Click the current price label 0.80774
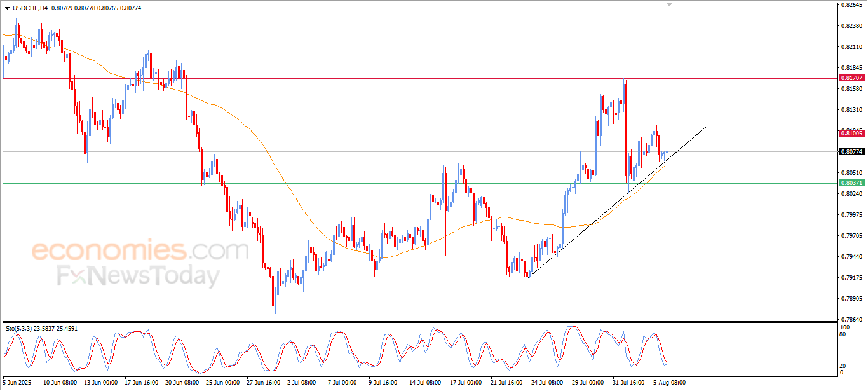 click(x=851, y=151)
